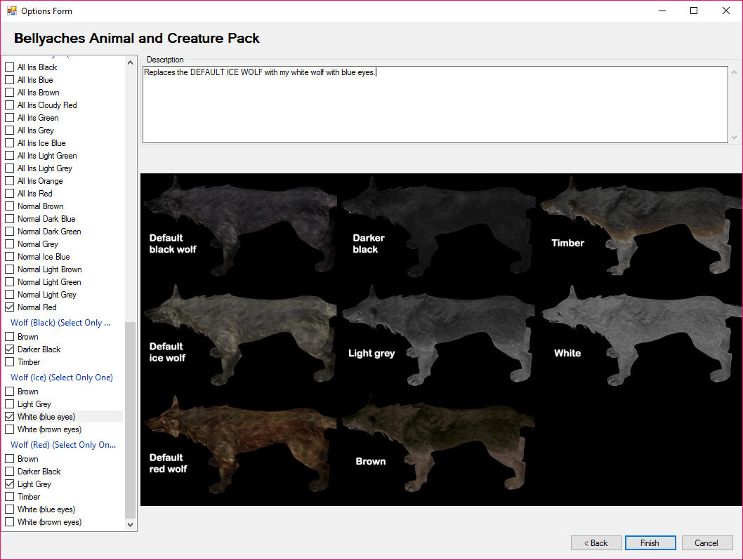Image resolution: width=743 pixels, height=560 pixels.
Task: Cancel the installer options form
Action: click(x=707, y=543)
